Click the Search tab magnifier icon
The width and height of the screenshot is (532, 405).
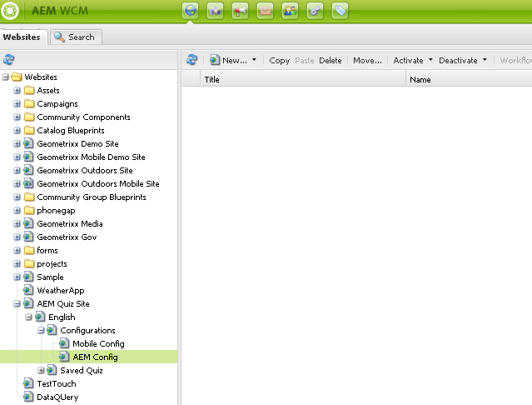pyautogui.click(x=60, y=37)
